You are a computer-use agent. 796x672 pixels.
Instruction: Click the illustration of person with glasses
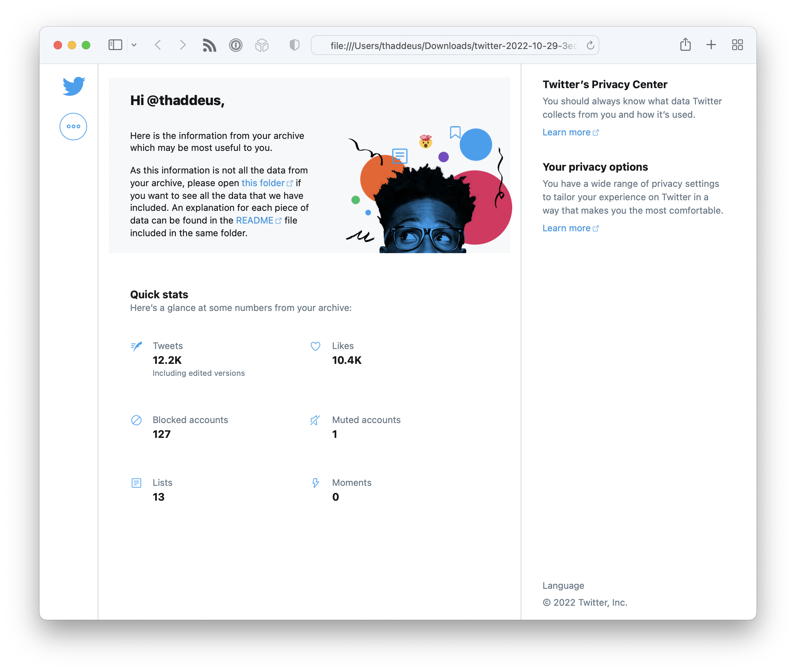[429, 189]
